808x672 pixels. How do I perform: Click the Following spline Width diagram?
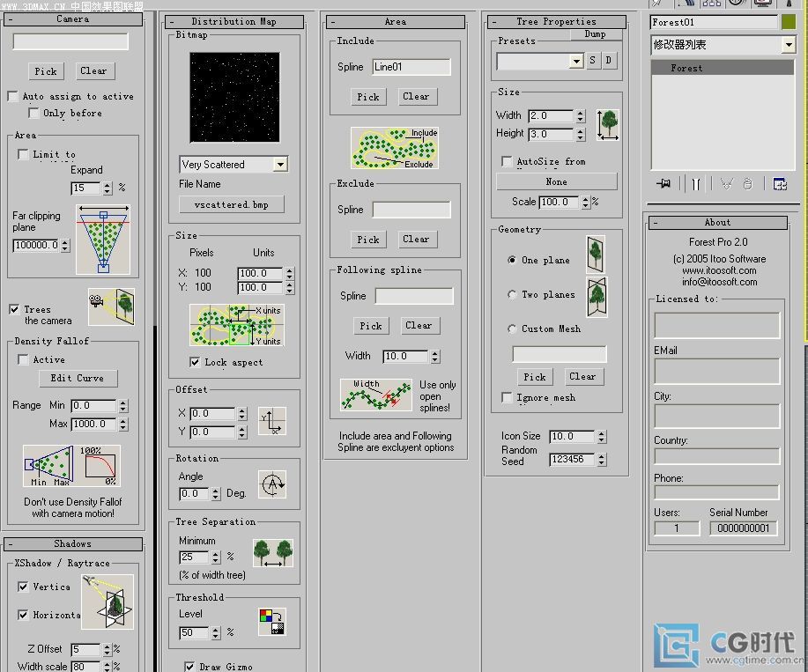(x=376, y=395)
